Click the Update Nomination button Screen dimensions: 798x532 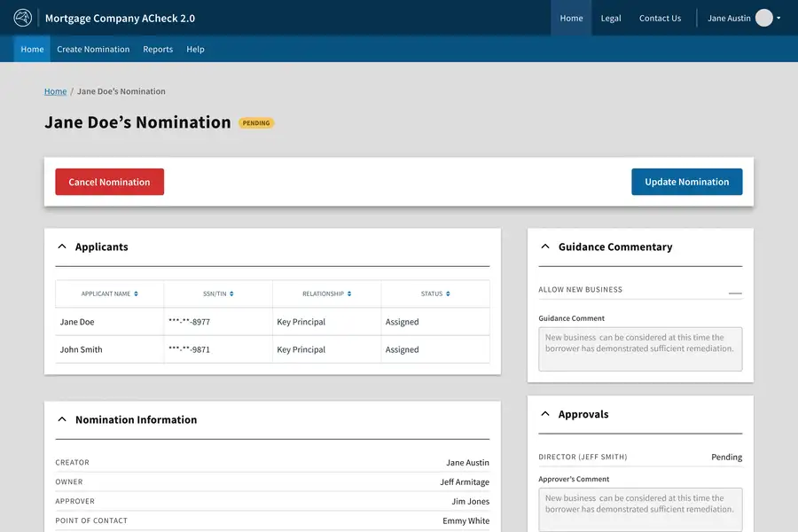[686, 182]
